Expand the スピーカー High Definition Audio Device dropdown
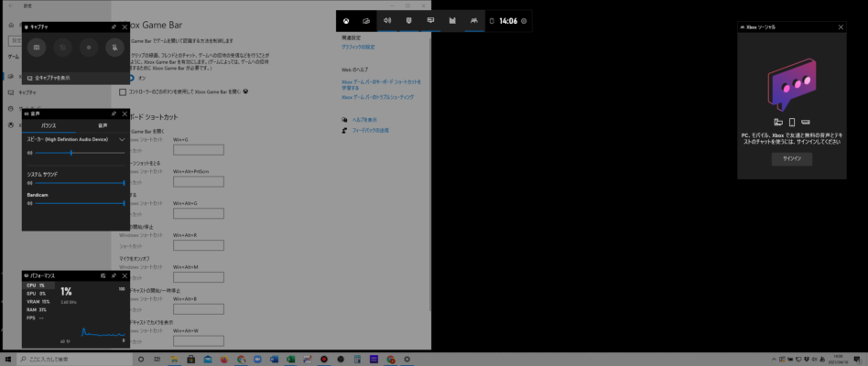Image resolution: width=868 pixels, height=366 pixels. (x=122, y=140)
